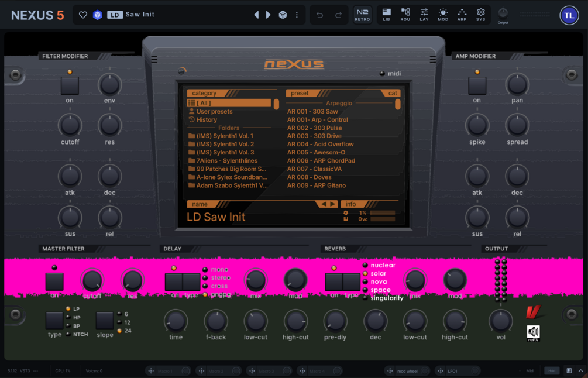Open the LIB library page
This screenshot has height=378, width=588.
(386, 15)
